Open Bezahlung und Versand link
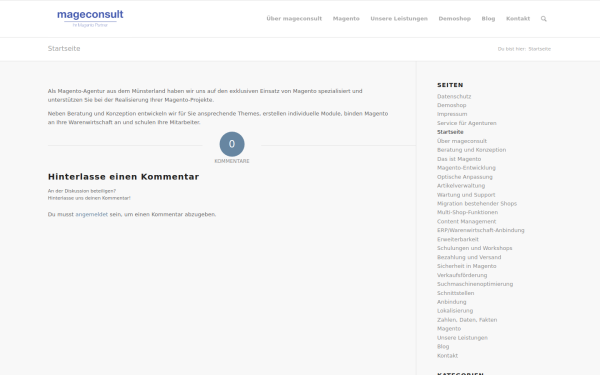600x375 pixels. (469, 258)
